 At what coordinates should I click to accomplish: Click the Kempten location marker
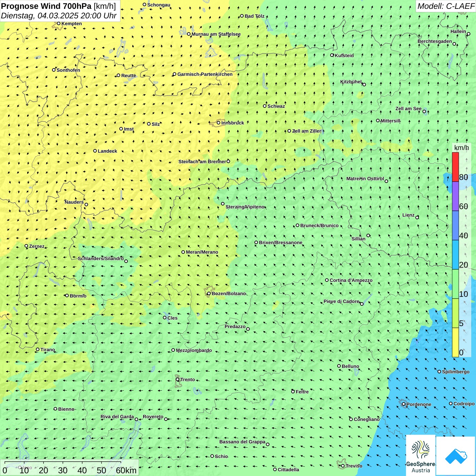click(58, 23)
